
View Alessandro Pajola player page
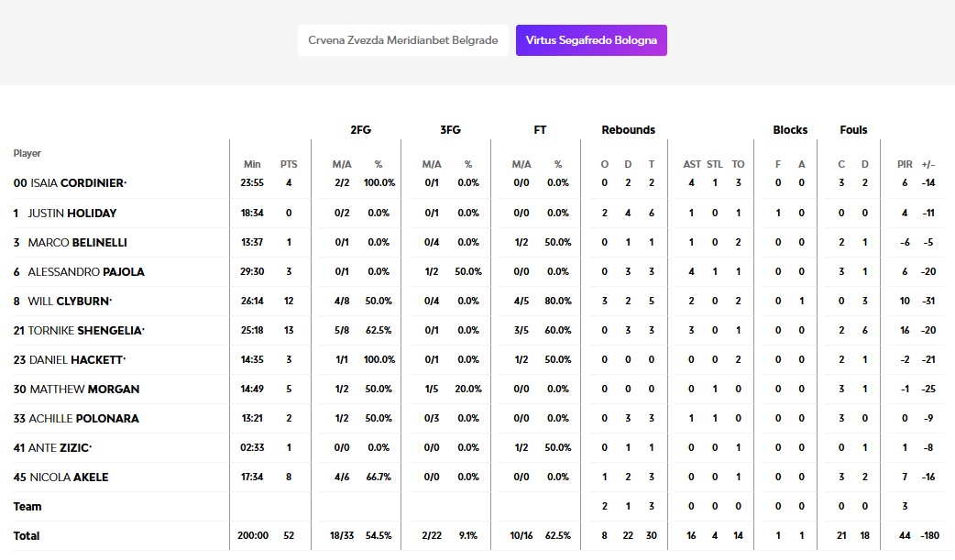point(85,271)
